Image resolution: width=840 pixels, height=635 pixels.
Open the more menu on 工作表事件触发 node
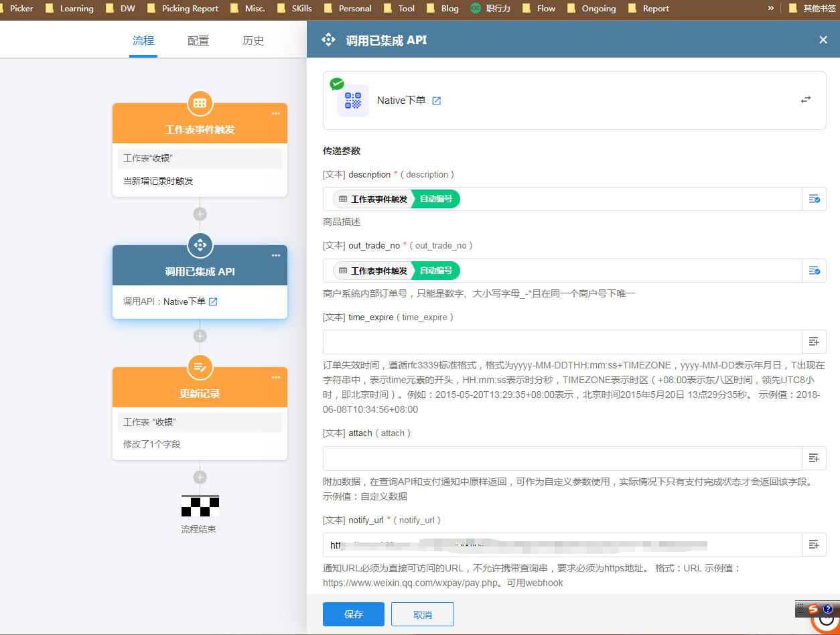coord(275,114)
